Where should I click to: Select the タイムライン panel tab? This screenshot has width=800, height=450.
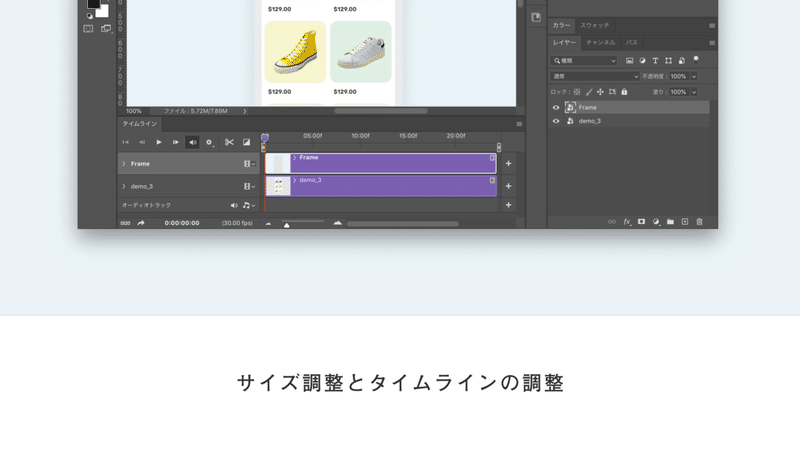139,124
